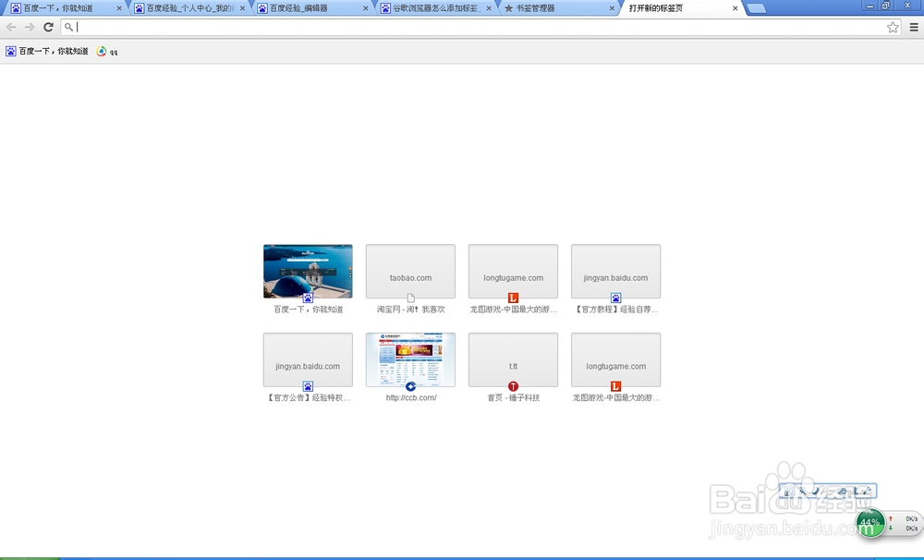This screenshot has width=924, height=560.
Task: Switch to the 百度经验_个人中心 tab
Action: tap(188, 8)
